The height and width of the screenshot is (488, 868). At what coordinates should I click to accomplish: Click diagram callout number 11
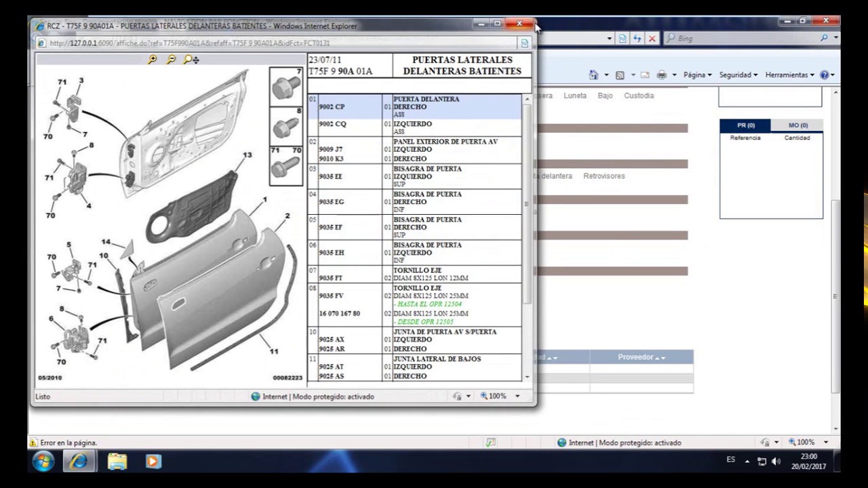(273, 351)
